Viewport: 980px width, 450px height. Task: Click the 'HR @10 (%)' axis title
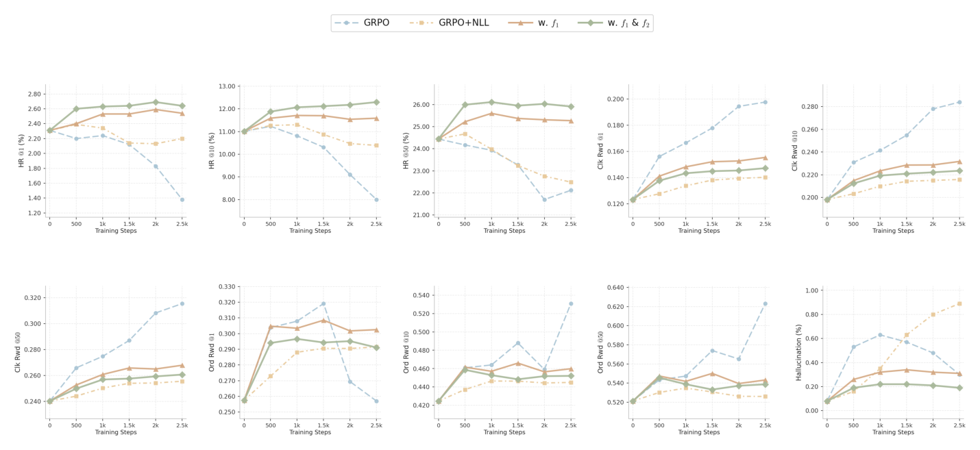[x=213, y=151]
